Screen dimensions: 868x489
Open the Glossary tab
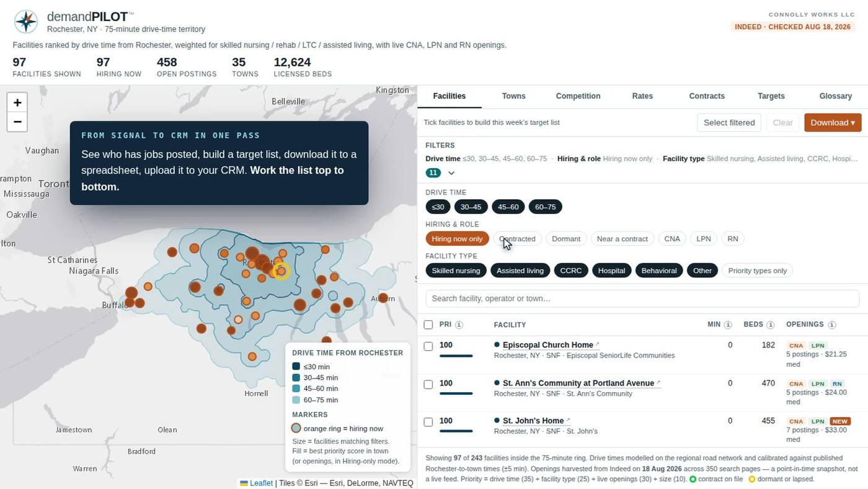[x=836, y=96]
